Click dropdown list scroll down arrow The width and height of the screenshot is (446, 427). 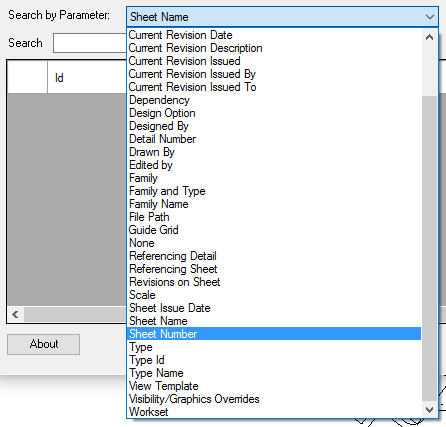[x=429, y=409]
